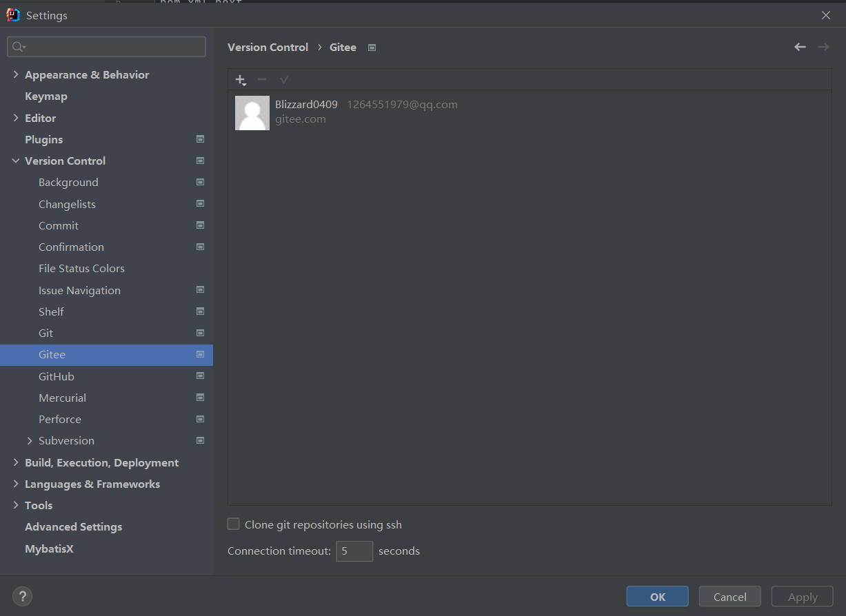Select the Confirmation settings item
This screenshot has height=616, width=846.
click(71, 247)
